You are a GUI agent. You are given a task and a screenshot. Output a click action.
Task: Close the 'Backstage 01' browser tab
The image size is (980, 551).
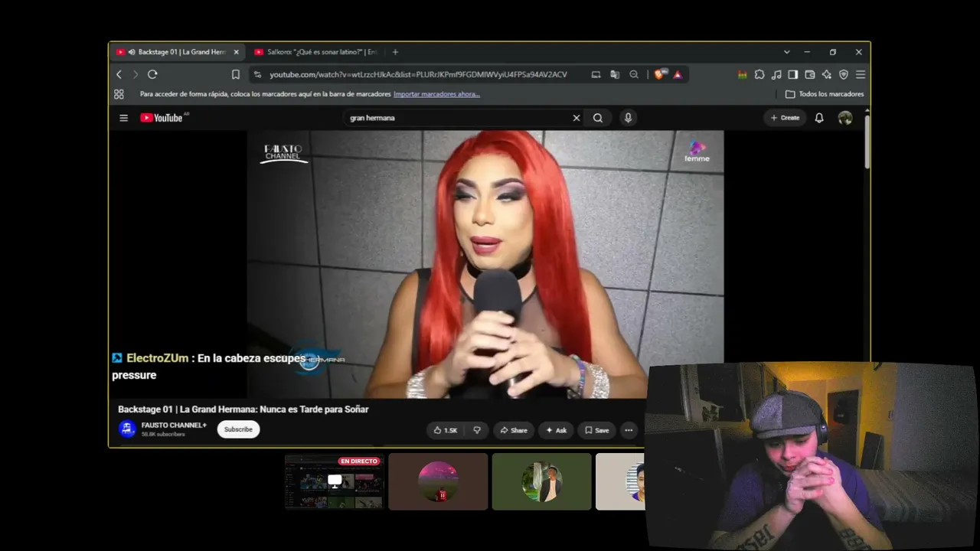[x=236, y=52]
